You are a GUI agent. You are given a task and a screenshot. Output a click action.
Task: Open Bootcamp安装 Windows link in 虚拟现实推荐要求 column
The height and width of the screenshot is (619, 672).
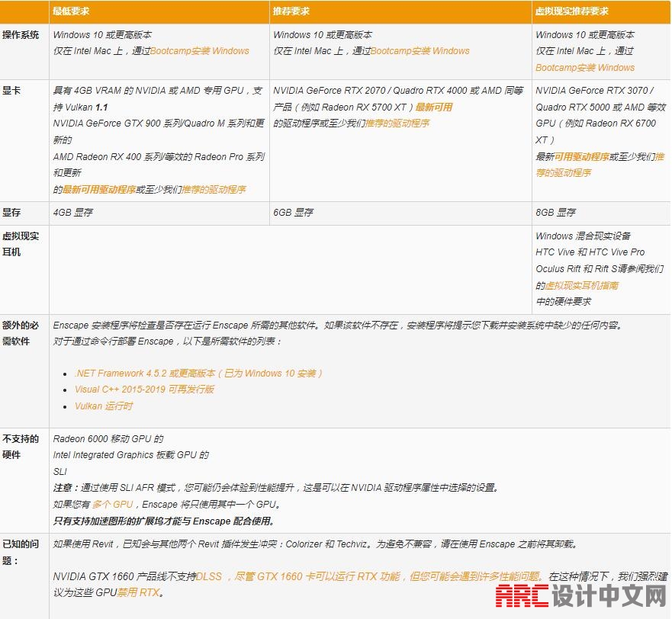pos(584,68)
